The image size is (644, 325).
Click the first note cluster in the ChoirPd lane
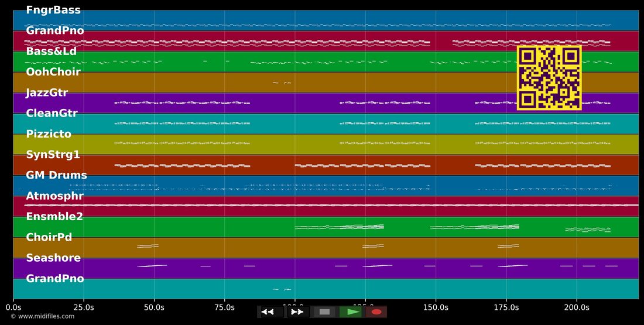(x=148, y=246)
